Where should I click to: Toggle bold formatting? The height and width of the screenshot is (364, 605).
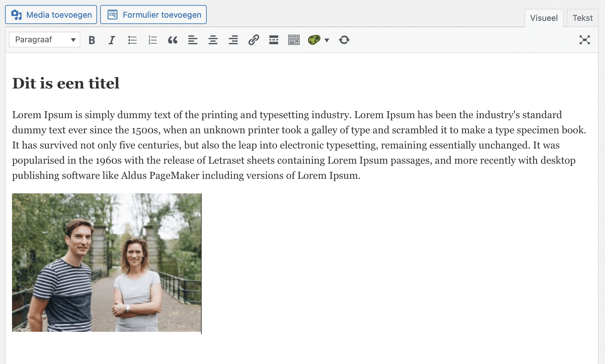tap(92, 40)
